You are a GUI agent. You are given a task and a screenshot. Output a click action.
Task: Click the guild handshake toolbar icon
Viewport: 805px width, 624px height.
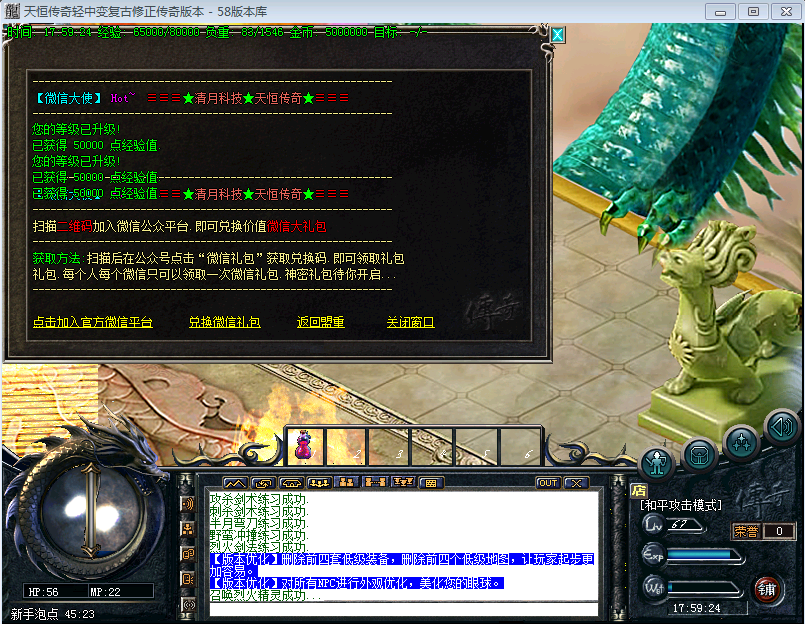pyautogui.click(x=291, y=483)
